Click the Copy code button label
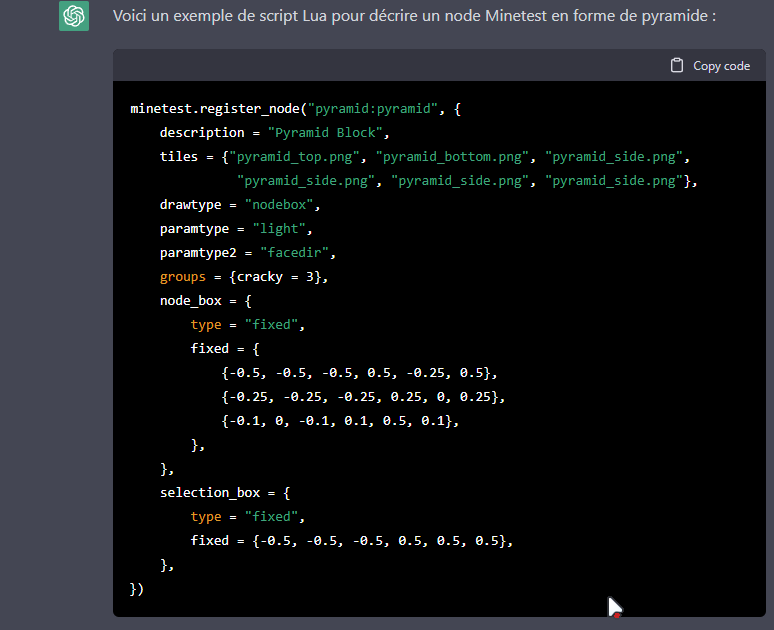 [721, 66]
